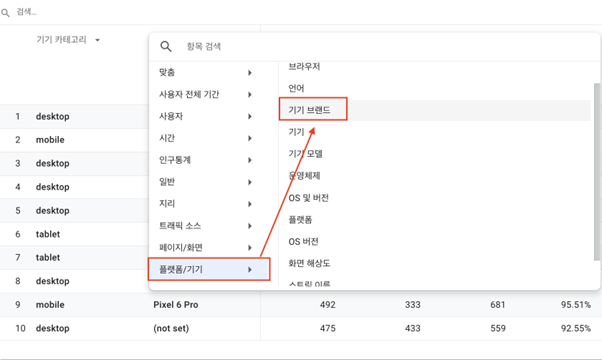Select the 플랫폼/기기 category
This screenshot has width=602, height=360.
[x=210, y=269]
